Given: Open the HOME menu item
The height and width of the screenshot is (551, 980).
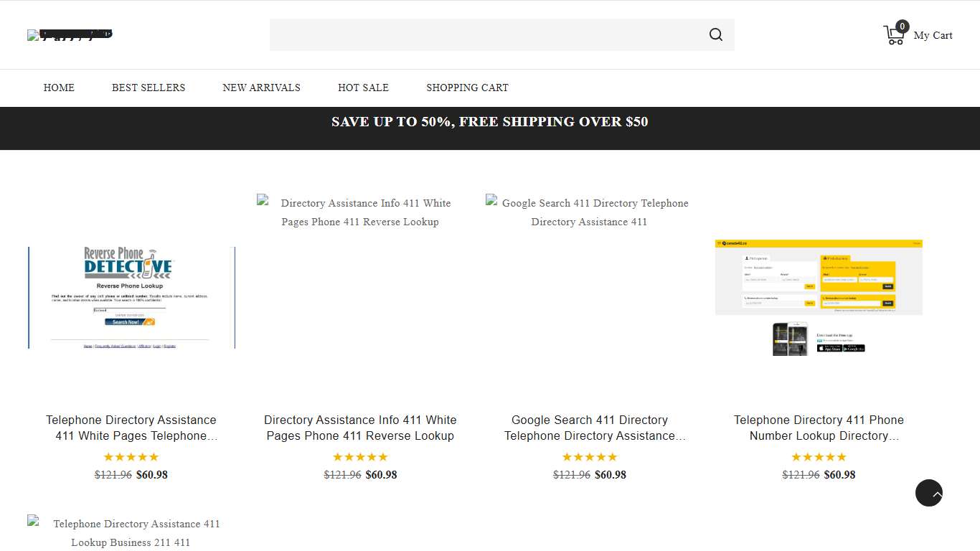Looking at the screenshot, I should coord(59,88).
